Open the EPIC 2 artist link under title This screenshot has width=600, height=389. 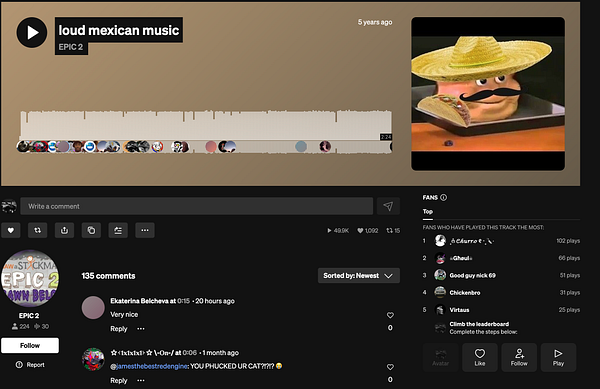[x=71, y=47]
